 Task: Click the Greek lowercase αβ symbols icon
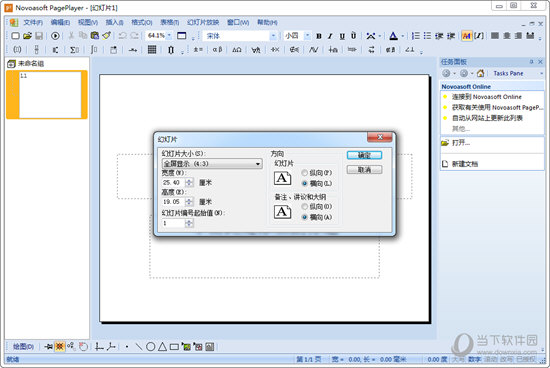coord(217,50)
